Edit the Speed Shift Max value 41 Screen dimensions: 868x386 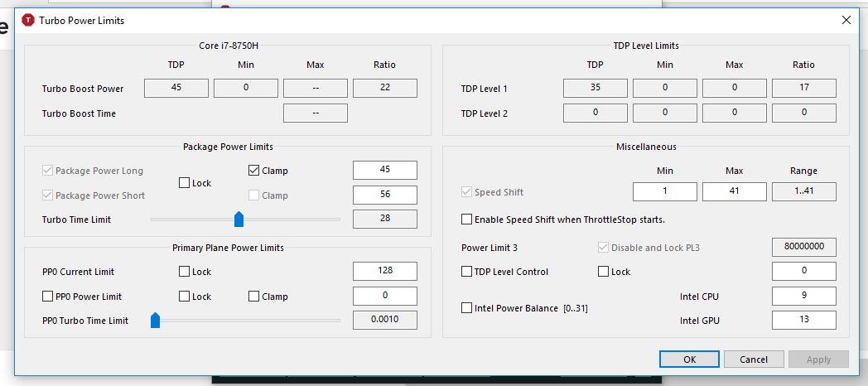(x=734, y=191)
